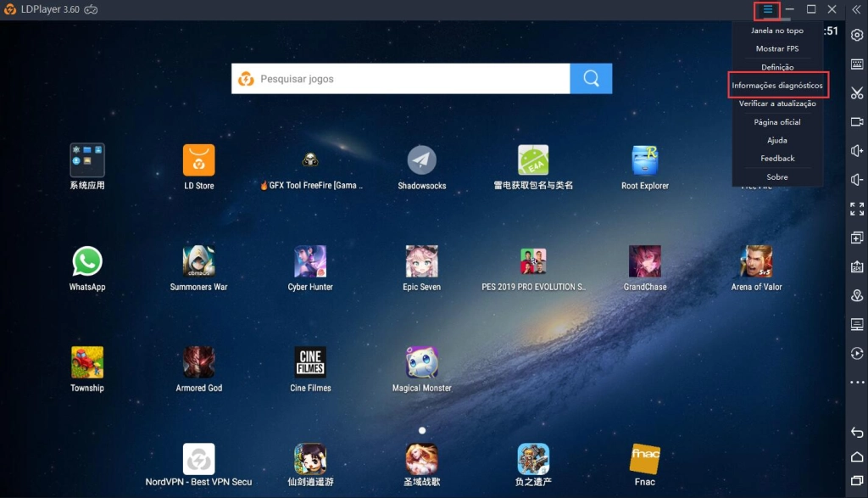Open the settings gear in sidebar
The image size is (868, 498).
[x=857, y=36]
